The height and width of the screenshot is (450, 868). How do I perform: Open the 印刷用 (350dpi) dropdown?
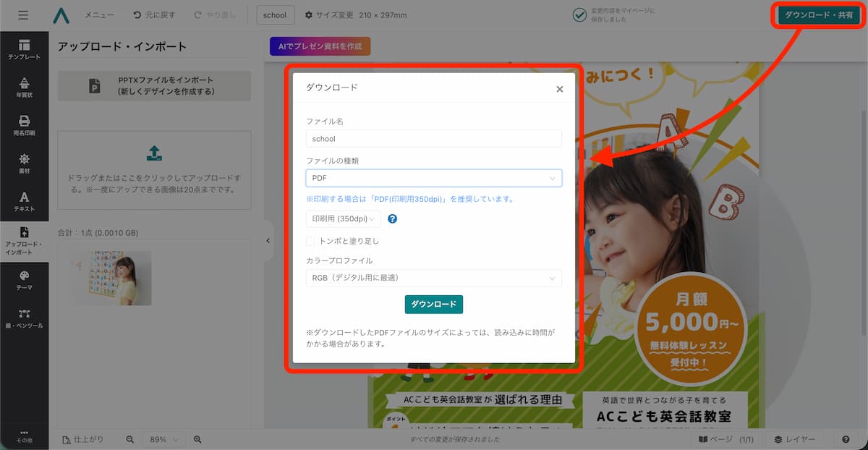[343, 218]
